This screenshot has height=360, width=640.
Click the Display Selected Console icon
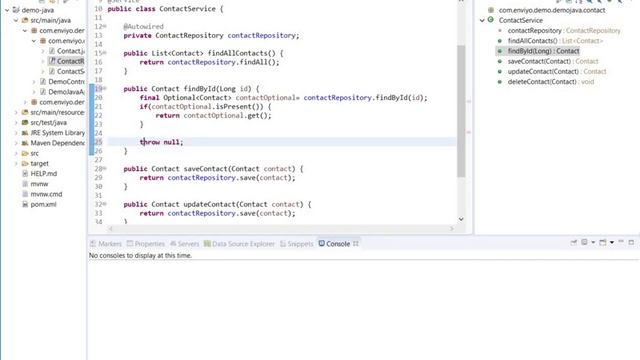click(584, 242)
